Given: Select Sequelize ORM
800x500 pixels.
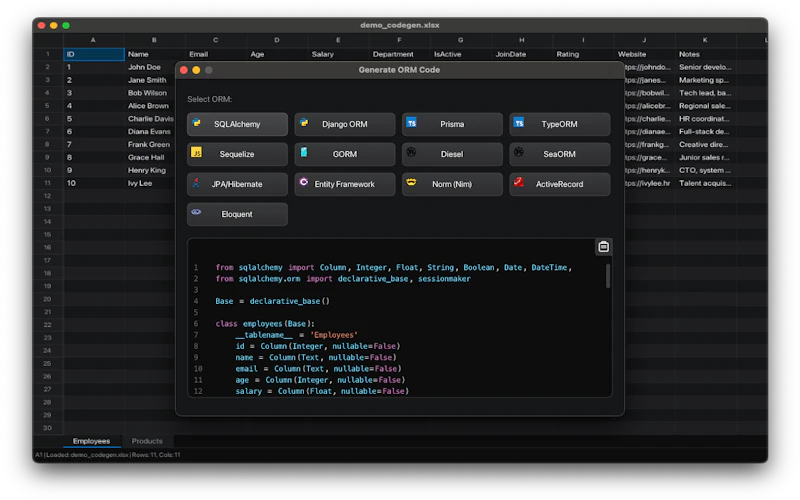Looking at the screenshot, I should coord(237,154).
